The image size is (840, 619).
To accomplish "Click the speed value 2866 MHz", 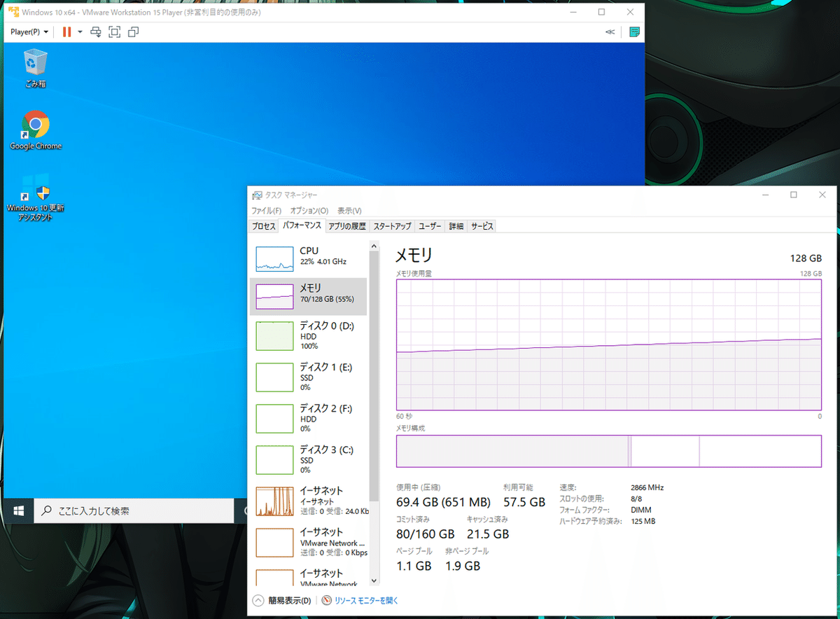I will [647, 487].
